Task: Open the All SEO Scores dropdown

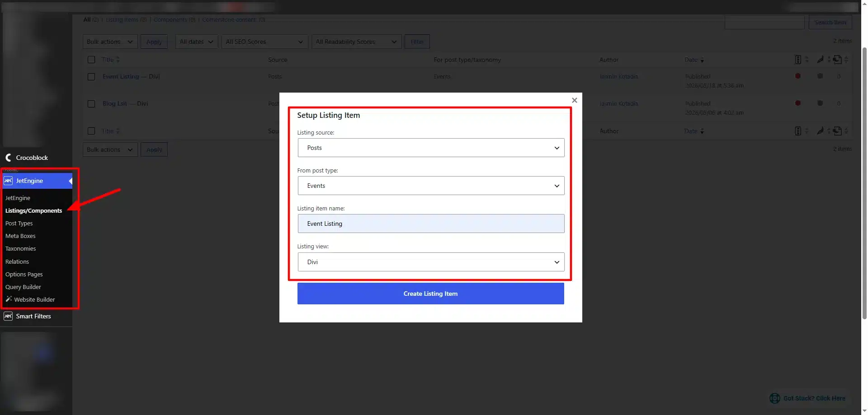Action: [x=264, y=42]
